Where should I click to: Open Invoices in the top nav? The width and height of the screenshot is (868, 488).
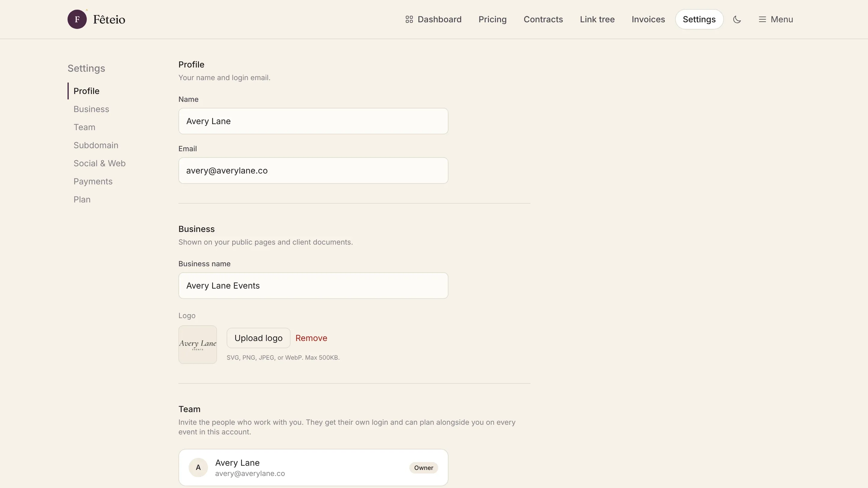pyautogui.click(x=648, y=19)
